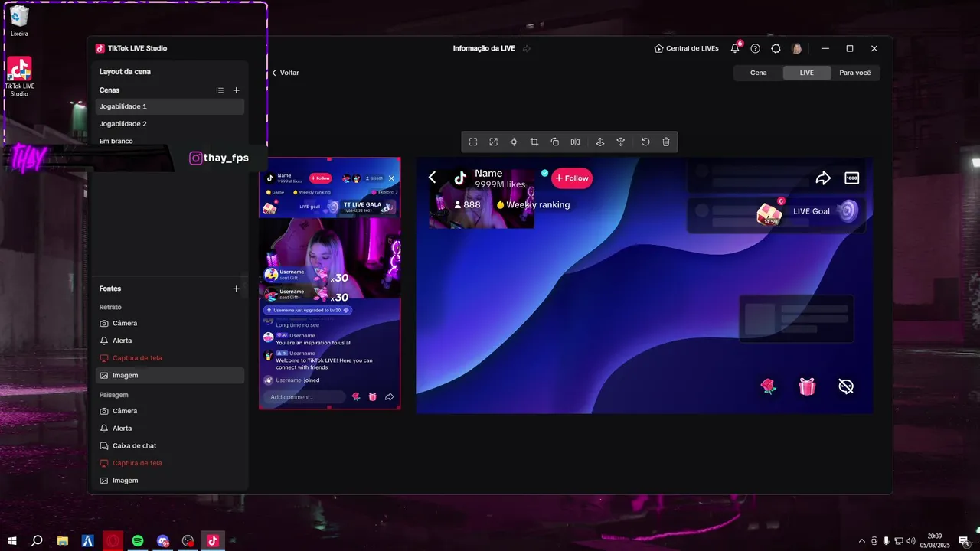Select Câmera source under Paisagem
The height and width of the screenshot is (551, 980).
pos(170,411)
